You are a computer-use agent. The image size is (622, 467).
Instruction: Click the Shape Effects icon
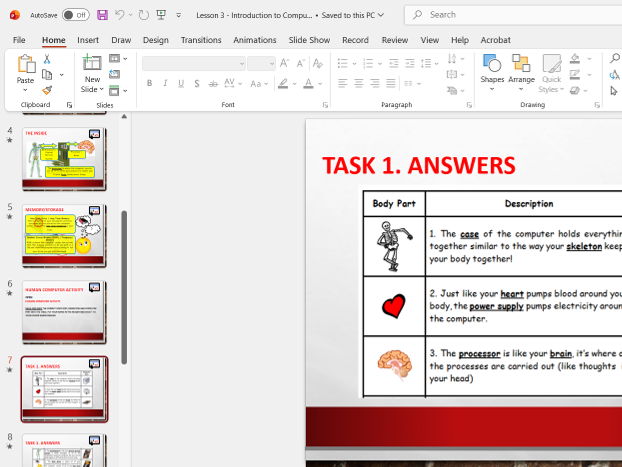point(575,90)
